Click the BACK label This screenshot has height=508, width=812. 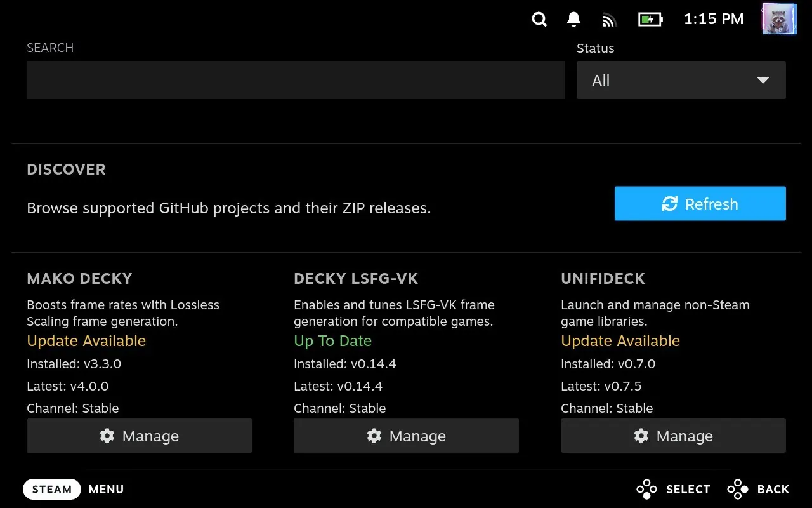[x=773, y=490]
